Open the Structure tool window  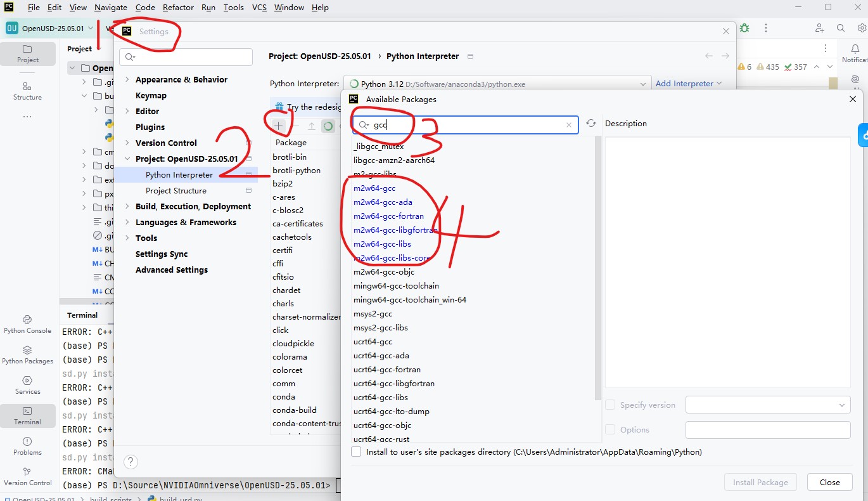tap(27, 91)
